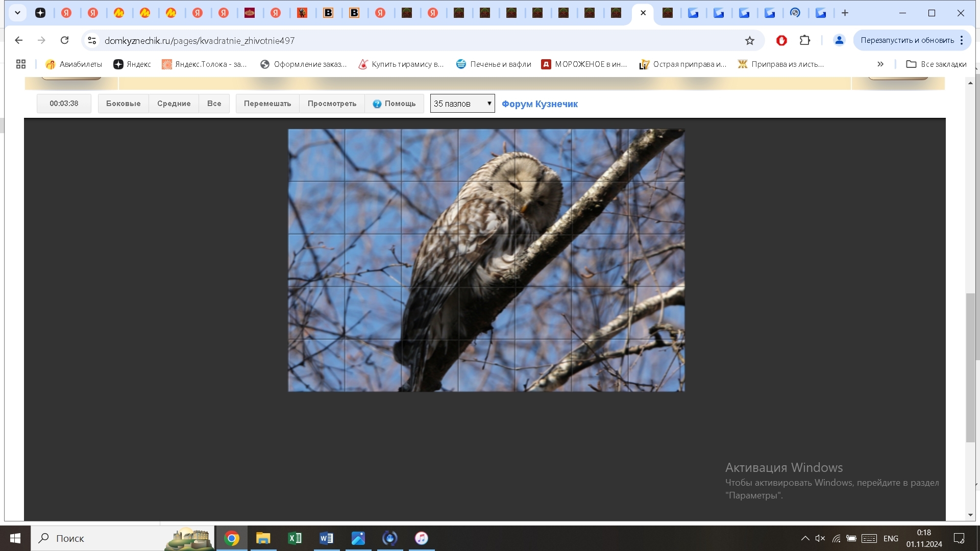Click the forward navigation arrow

(x=42, y=40)
